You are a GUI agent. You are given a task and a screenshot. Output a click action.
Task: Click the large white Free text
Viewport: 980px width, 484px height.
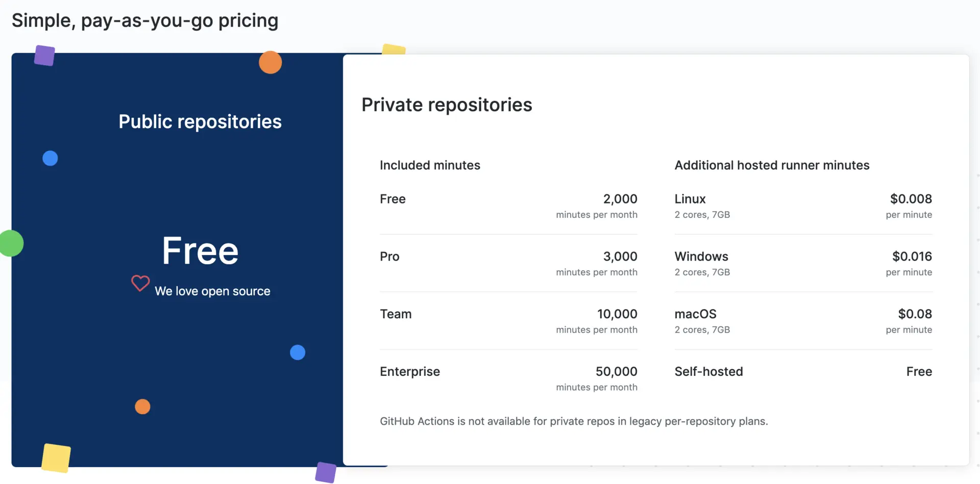tap(200, 251)
